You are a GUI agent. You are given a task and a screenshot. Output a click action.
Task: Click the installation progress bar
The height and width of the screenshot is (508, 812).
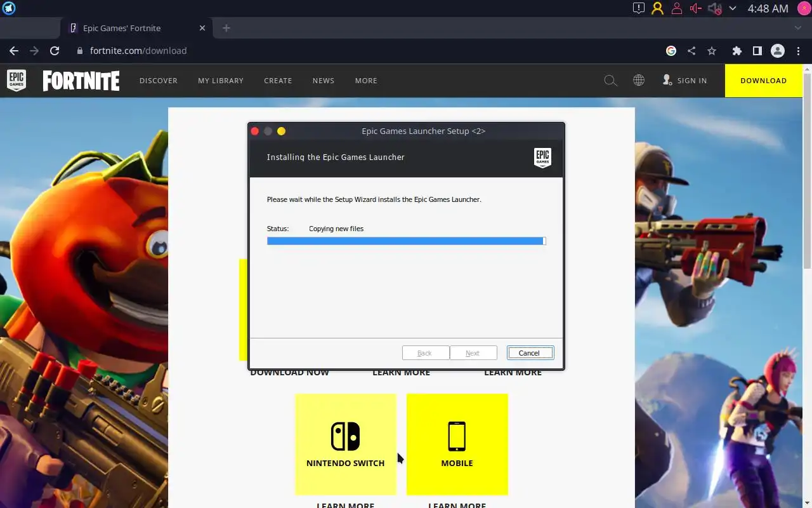click(406, 241)
